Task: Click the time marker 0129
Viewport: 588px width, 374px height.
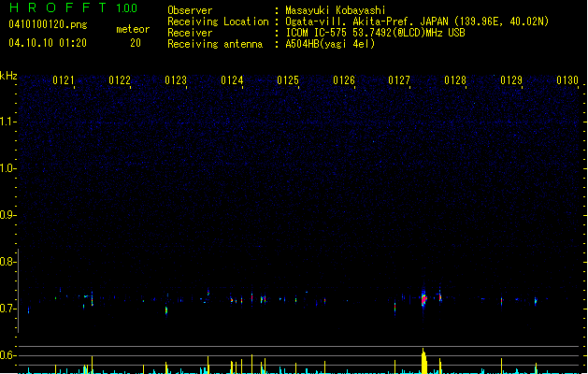Action: point(511,80)
